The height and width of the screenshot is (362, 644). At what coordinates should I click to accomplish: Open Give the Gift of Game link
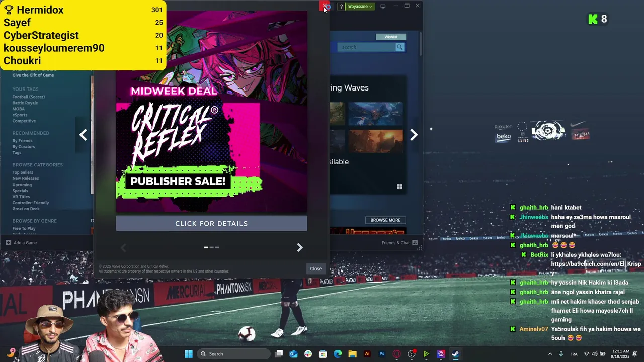pos(33,75)
